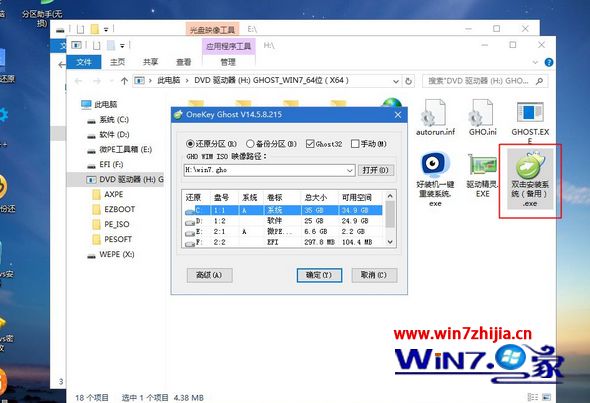Click the new folder quick access icon
The height and width of the screenshot is (403, 590).
point(111,46)
